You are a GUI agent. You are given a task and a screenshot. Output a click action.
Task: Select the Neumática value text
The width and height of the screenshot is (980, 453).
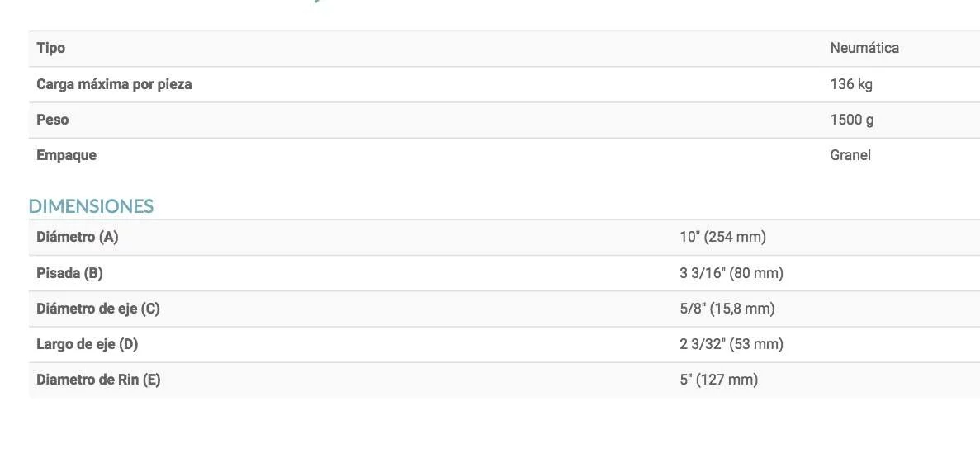pos(864,48)
